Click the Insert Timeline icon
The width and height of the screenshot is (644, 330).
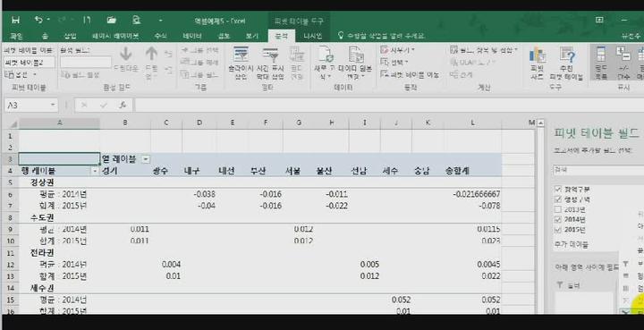[x=270, y=55]
